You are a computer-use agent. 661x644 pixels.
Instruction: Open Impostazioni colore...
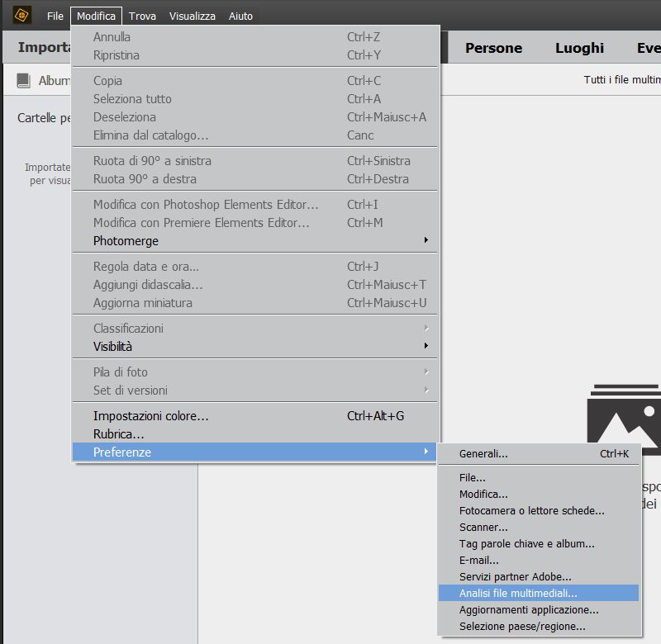[255, 416]
